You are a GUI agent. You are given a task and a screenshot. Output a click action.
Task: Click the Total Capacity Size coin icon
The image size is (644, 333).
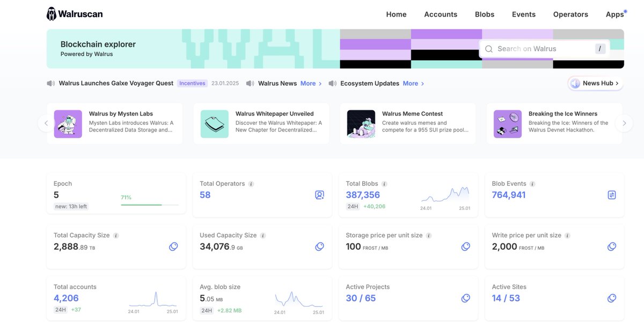173,247
